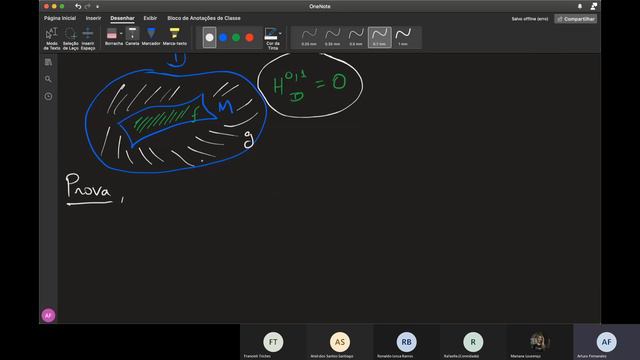
Task: Open the Exibir tab
Action: click(150, 18)
